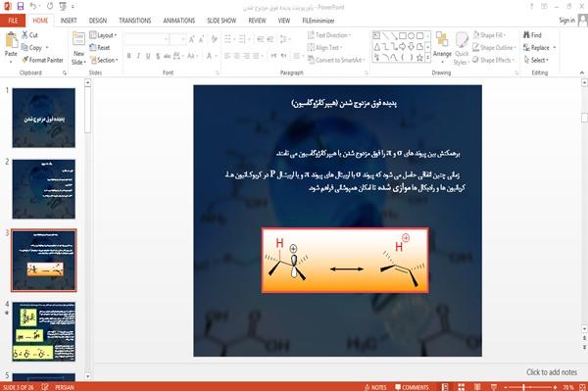Click the Save icon in quick access toolbar
This screenshot has width=588, height=391.
pyautogui.click(x=21, y=7)
